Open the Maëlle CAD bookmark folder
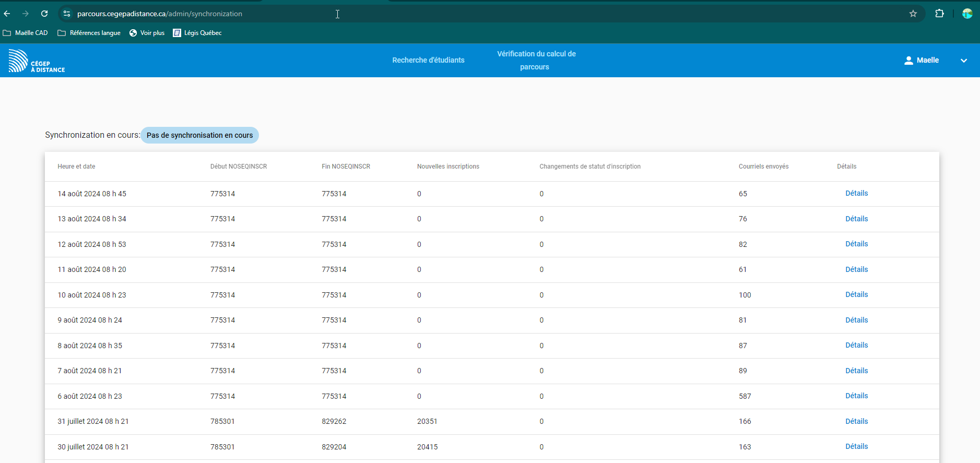The image size is (980, 463). click(26, 33)
